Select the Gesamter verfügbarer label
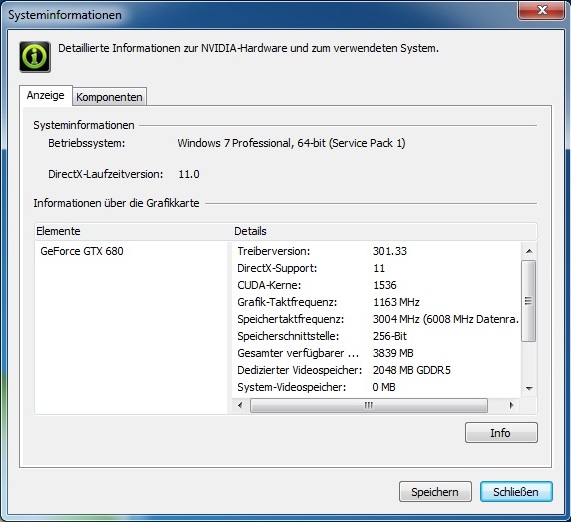The height and width of the screenshot is (522, 571). [298, 353]
